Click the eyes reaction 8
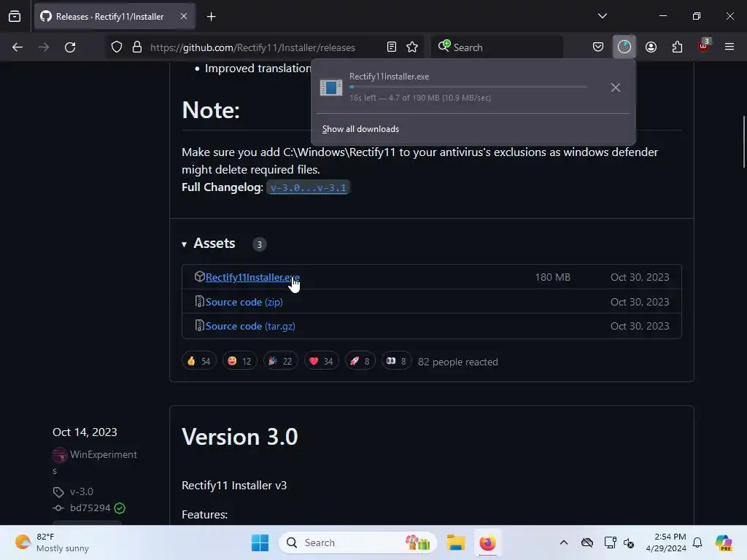 396,361
